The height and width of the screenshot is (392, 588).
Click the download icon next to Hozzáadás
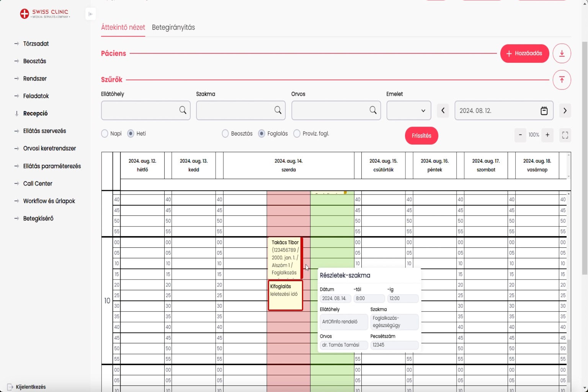[562, 54]
